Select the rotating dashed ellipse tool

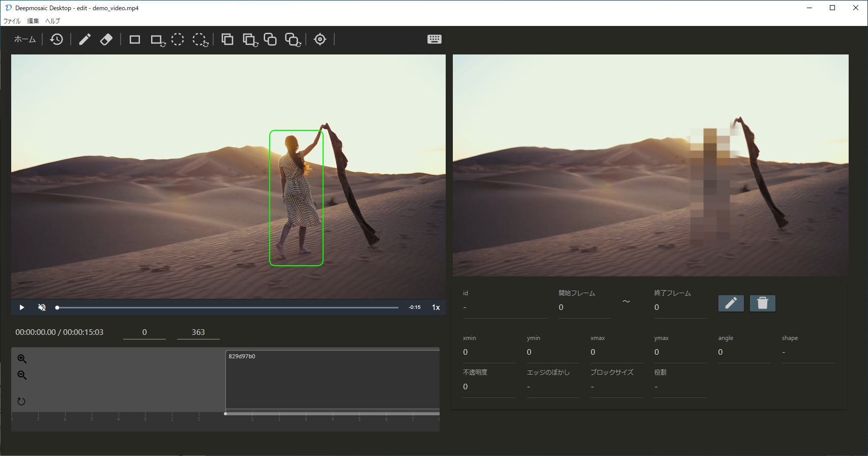pos(200,40)
